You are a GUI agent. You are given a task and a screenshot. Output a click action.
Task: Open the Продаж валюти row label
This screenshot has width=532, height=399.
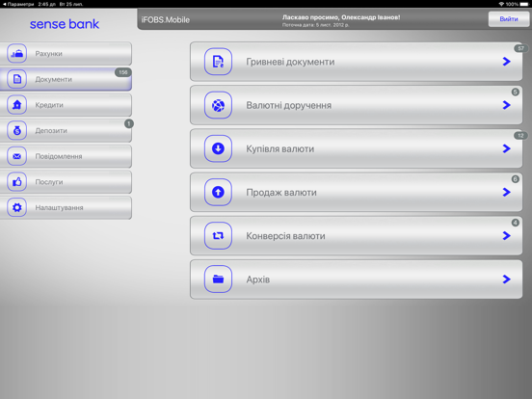click(281, 193)
